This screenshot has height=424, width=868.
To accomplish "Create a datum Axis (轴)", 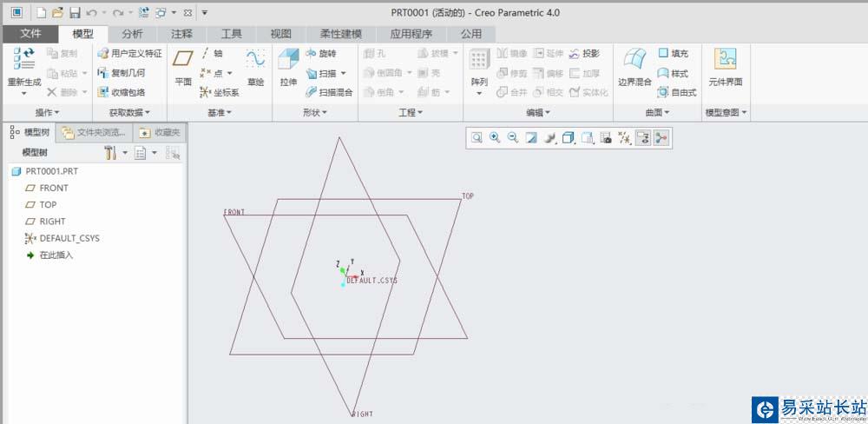I will (x=212, y=53).
